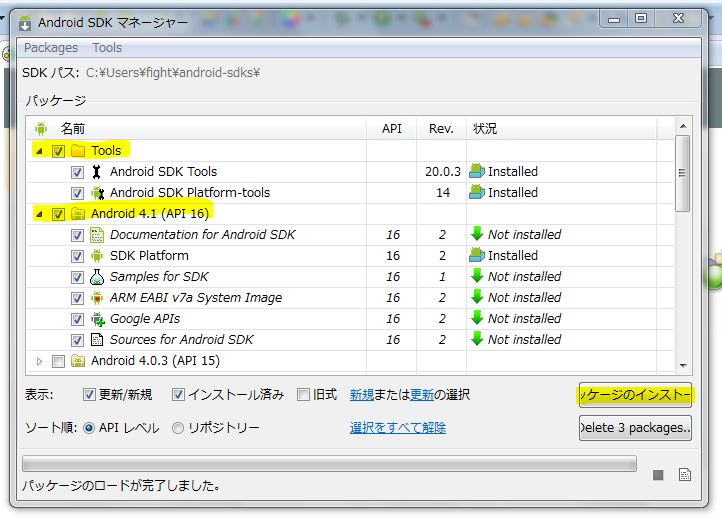
Task: Open the Packages menu
Action: tap(51, 47)
